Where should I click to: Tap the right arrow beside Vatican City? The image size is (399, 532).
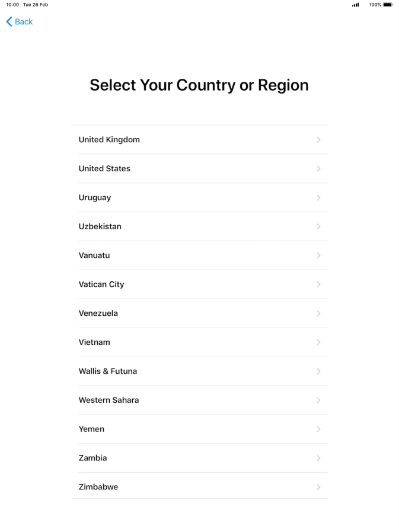pyautogui.click(x=319, y=284)
